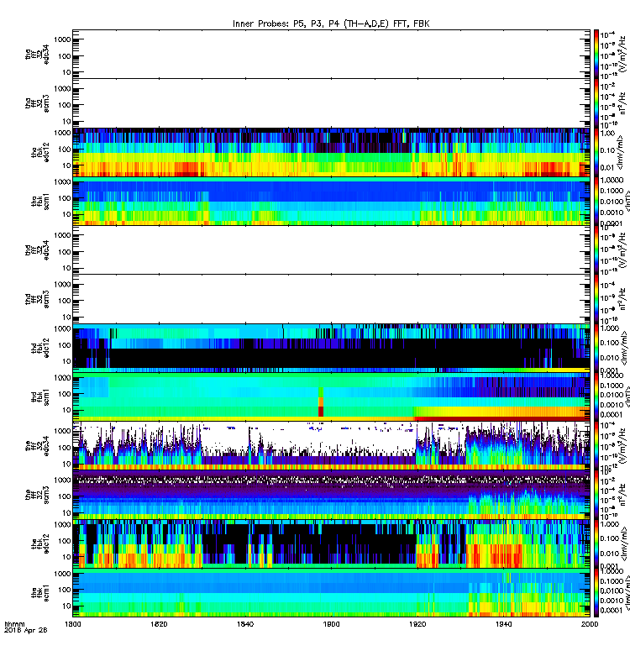630x672 pixels.
Task: Click the color bar beside thd fbk edc12 panel
Action: click(x=596, y=349)
